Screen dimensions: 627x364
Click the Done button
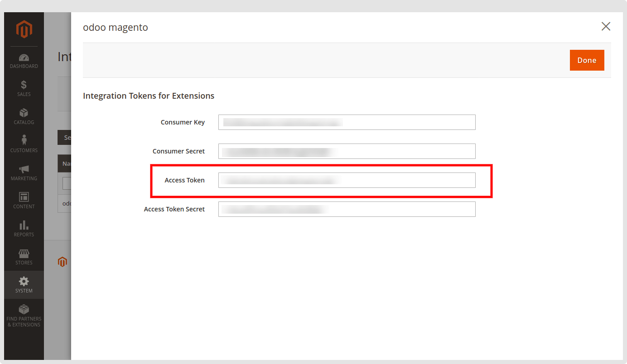[x=587, y=60]
